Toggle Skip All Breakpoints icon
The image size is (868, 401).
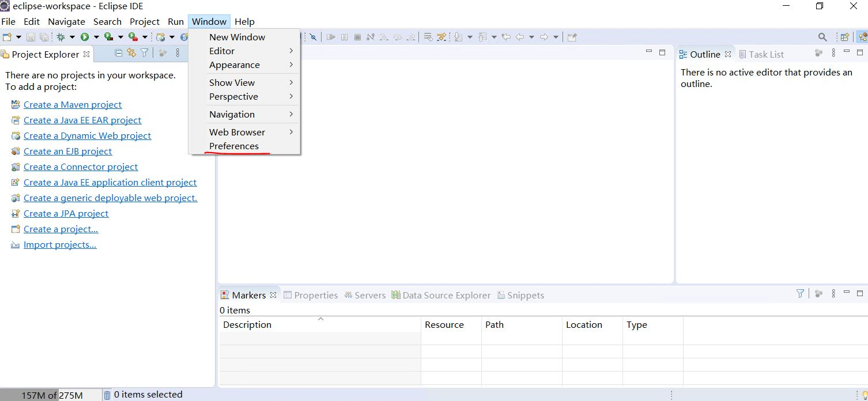pos(313,37)
